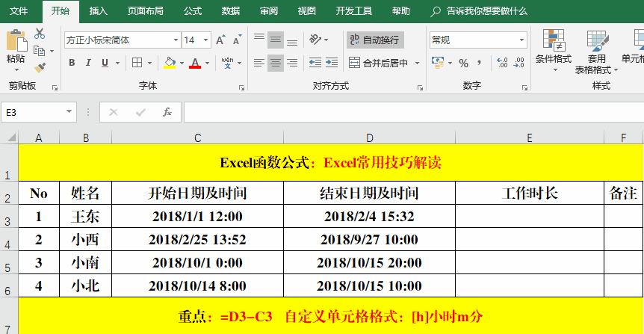Image resolution: width=644 pixels, height=334 pixels.
Task: Switch to 页面布局 tab
Action: 145,11
